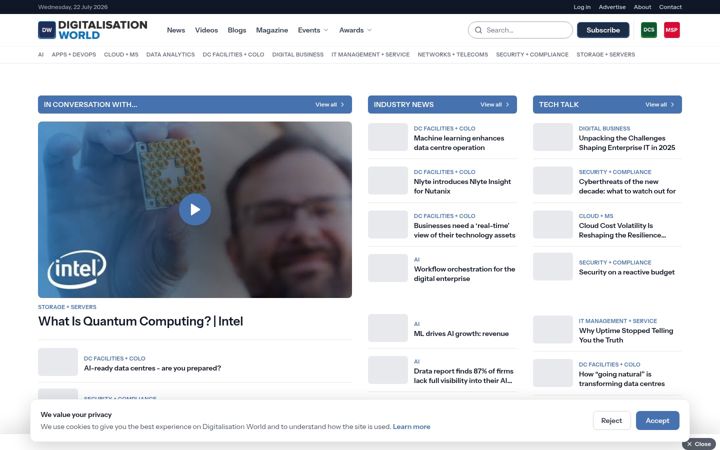
Task: Click Cloud + MS tag above Cloud Cost article
Action: click(x=596, y=216)
